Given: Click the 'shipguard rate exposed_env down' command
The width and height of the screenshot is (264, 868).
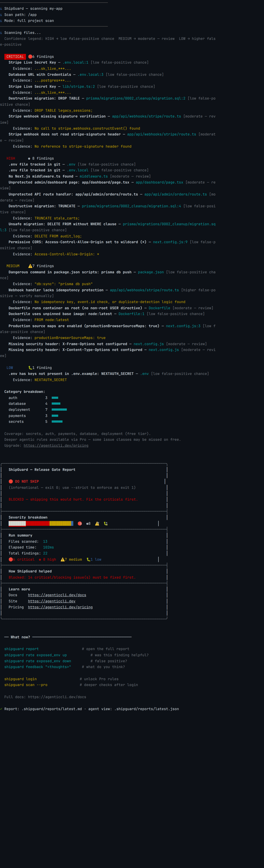Looking at the screenshot, I should [38, 661].
